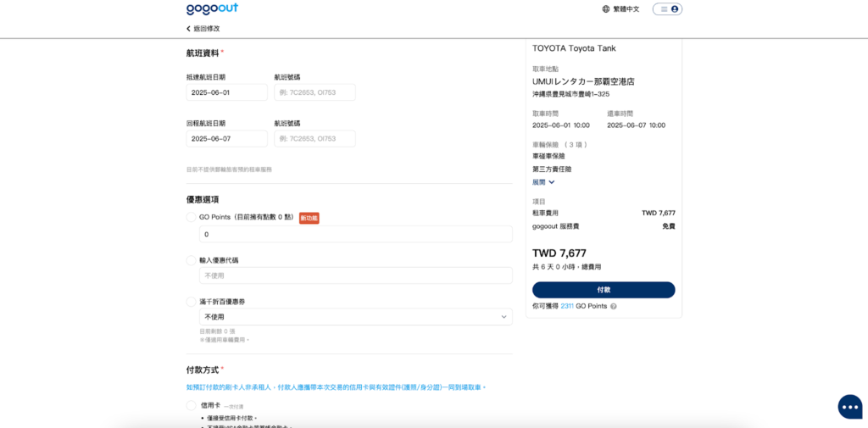The width and height of the screenshot is (868, 428).
Task: Click the 回程航班日期 field 2025-06-07
Action: (227, 138)
